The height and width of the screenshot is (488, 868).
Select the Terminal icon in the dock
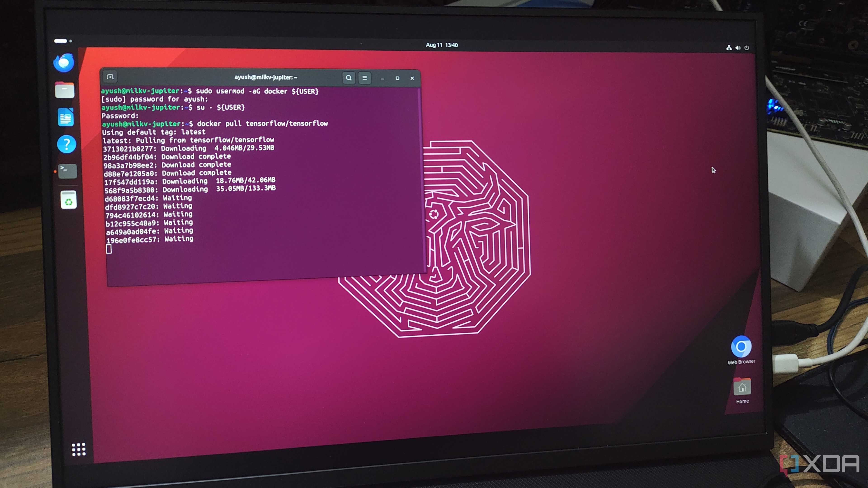coord(67,171)
